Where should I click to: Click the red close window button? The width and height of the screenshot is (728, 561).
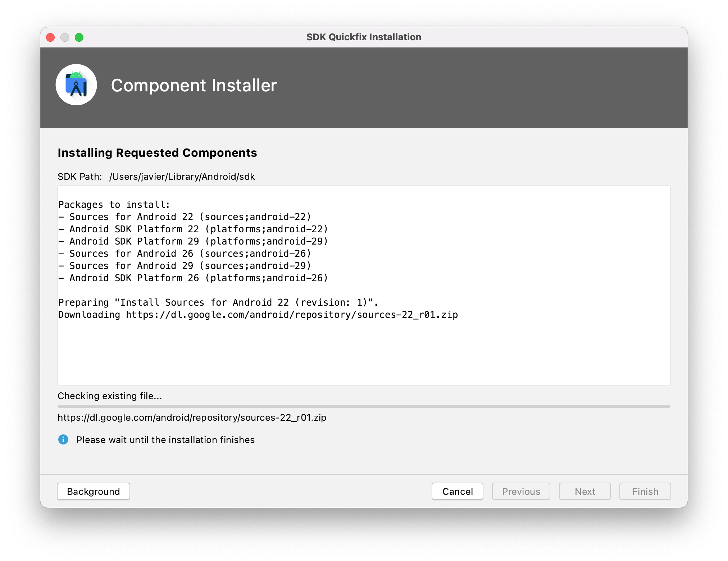click(50, 37)
